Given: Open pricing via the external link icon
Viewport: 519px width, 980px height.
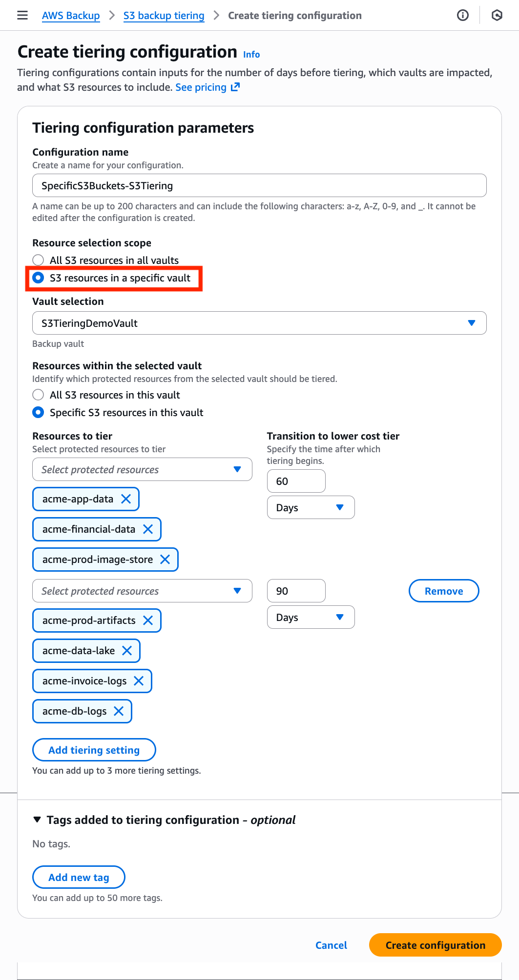Looking at the screenshot, I should 235,87.
